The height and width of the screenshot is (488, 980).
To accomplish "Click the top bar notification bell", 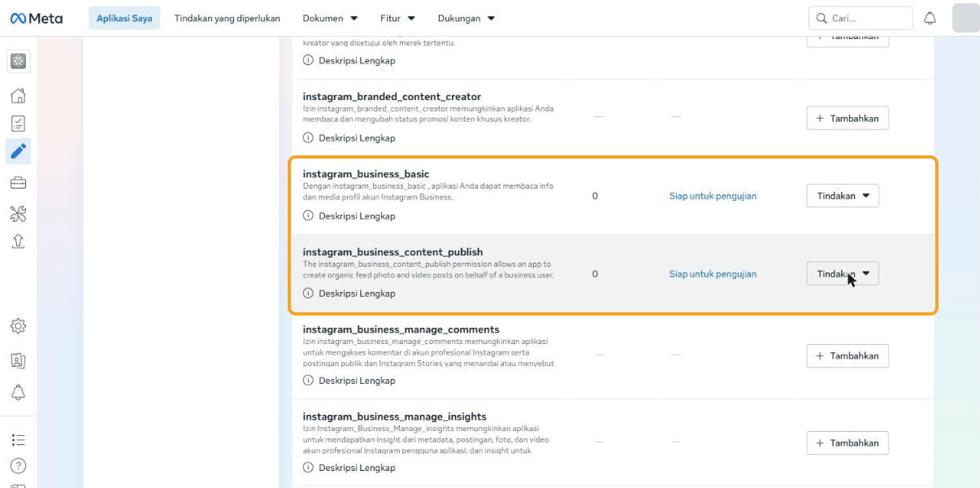I will click(930, 18).
